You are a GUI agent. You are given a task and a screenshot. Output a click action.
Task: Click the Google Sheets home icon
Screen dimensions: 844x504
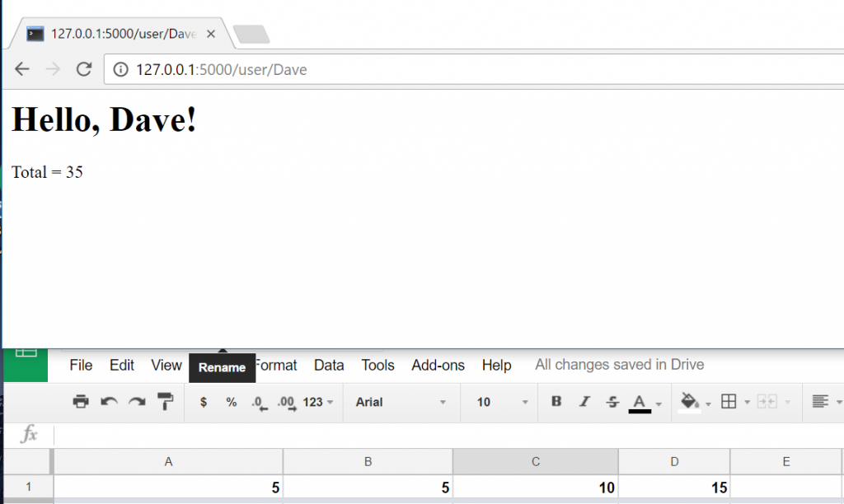(26, 365)
